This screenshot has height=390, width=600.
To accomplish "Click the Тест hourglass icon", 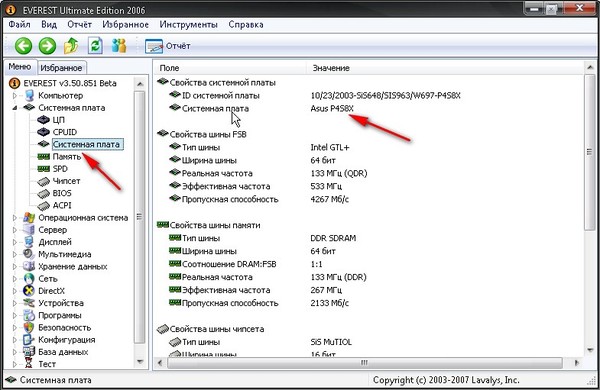I will coord(29,364).
